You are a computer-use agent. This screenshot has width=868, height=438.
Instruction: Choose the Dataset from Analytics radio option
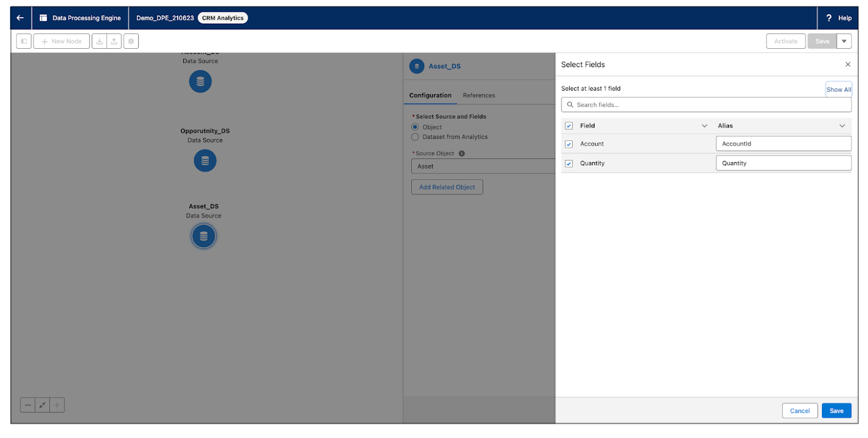(415, 137)
